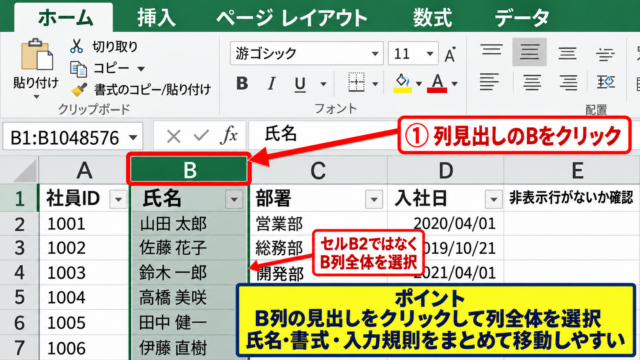Image resolution: width=640 pixels, height=360 pixels.
Task: Switch to the データ tab
Action: (x=522, y=18)
